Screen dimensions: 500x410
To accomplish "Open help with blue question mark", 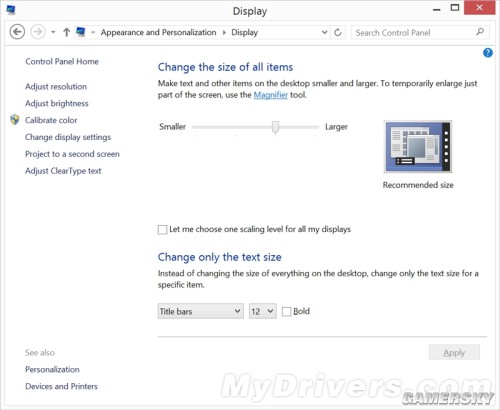I will click(488, 53).
